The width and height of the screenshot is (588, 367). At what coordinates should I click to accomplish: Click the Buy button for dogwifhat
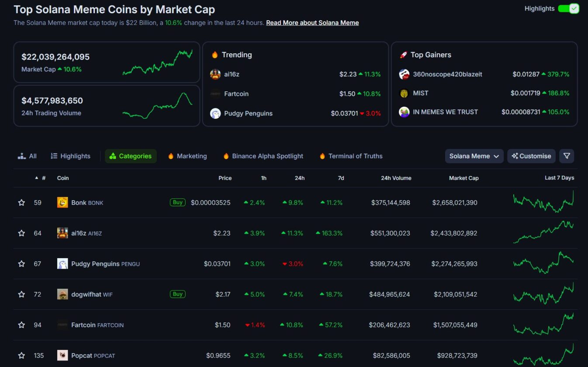[177, 294]
